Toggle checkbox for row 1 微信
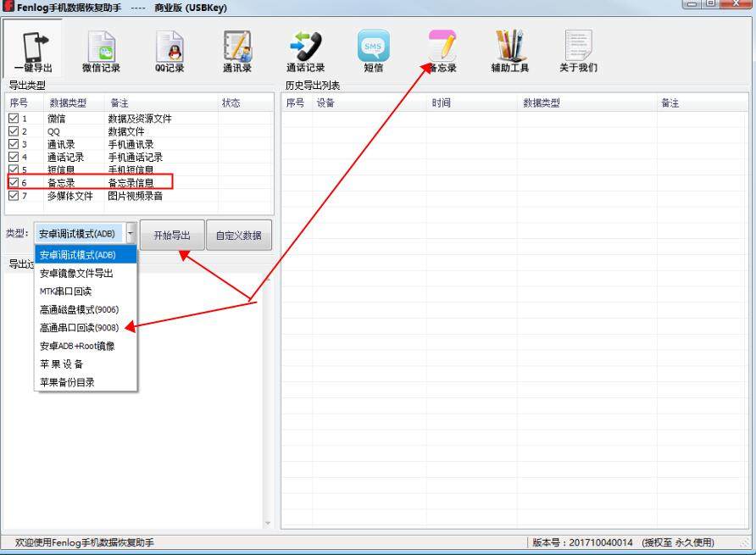This screenshot has width=756, height=555. [x=14, y=118]
